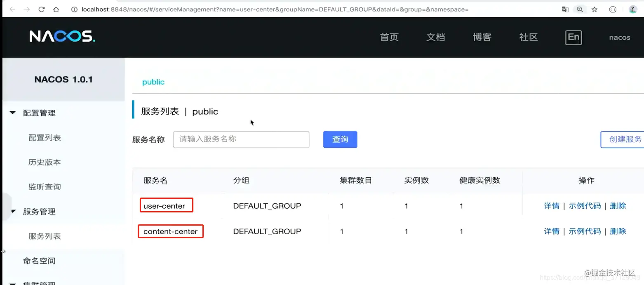Image resolution: width=644 pixels, height=285 pixels.
Task: Select the public namespace tab
Action: (153, 82)
